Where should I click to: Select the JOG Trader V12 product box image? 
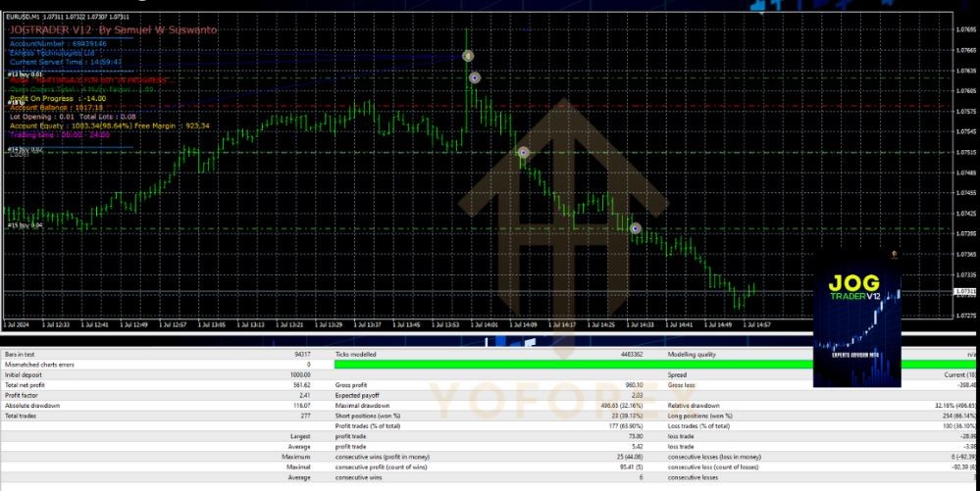856,318
